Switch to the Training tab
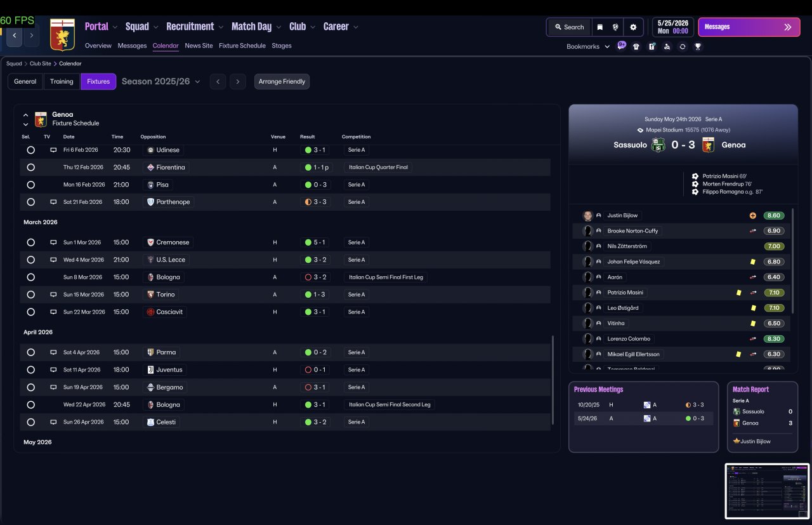Image resolution: width=812 pixels, height=525 pixels. coord(62,81)
